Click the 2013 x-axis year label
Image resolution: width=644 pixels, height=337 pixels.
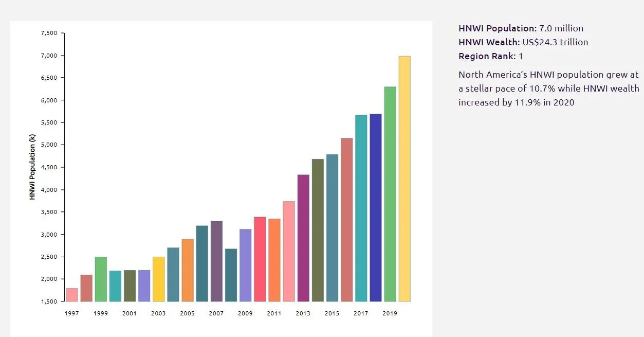(x=303, y=313)
